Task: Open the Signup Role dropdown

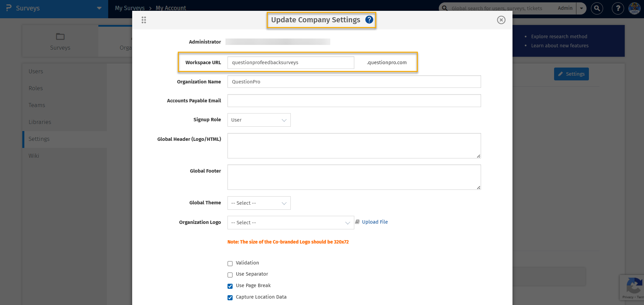Action: tap(259, 120)
